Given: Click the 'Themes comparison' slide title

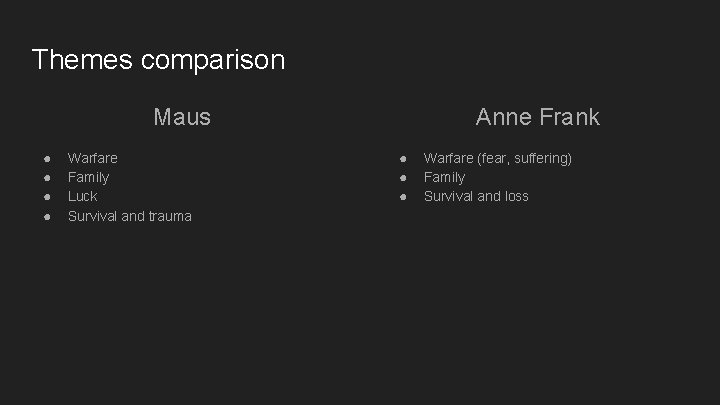Looking at the screenshot, I should click(x=158, y=60).
